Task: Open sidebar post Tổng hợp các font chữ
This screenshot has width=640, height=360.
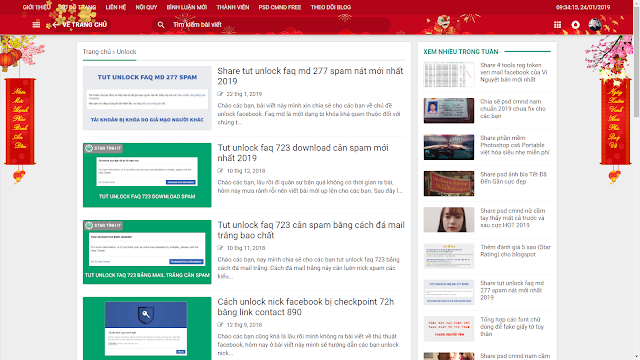Action: coord(512,327)
